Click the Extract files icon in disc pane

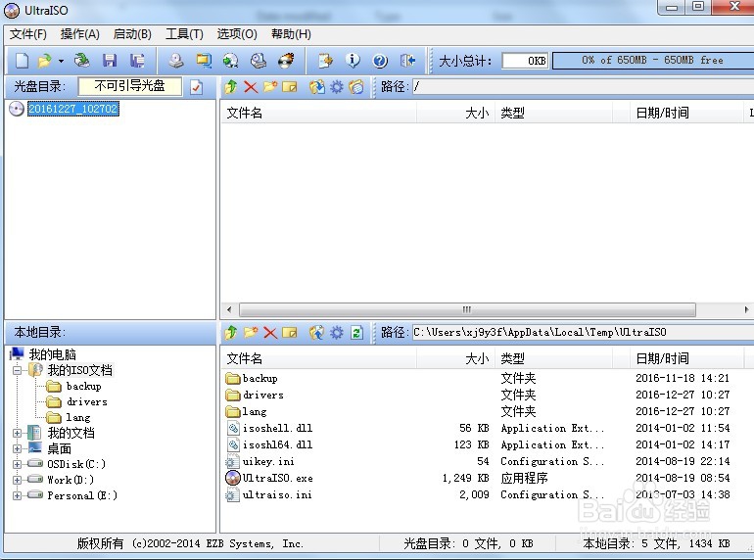pyautogui.click(x=317, y=87)
